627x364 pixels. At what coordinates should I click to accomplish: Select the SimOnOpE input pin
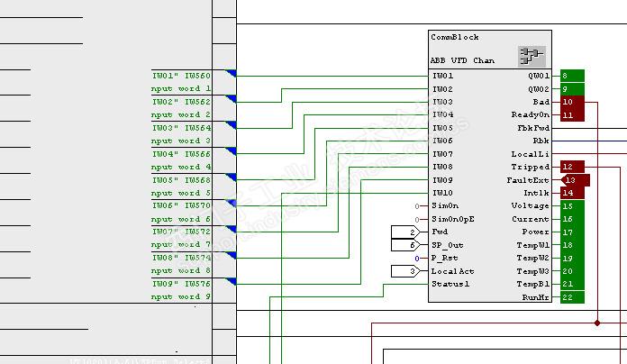pyautogui.click(x=453, y=219)
